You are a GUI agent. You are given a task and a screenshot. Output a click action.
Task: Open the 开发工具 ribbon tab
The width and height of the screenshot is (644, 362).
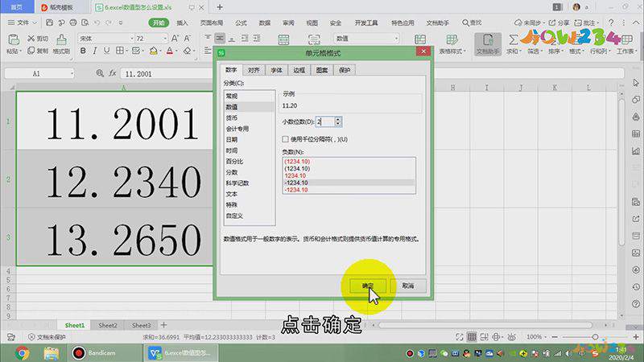pos(366,23)
